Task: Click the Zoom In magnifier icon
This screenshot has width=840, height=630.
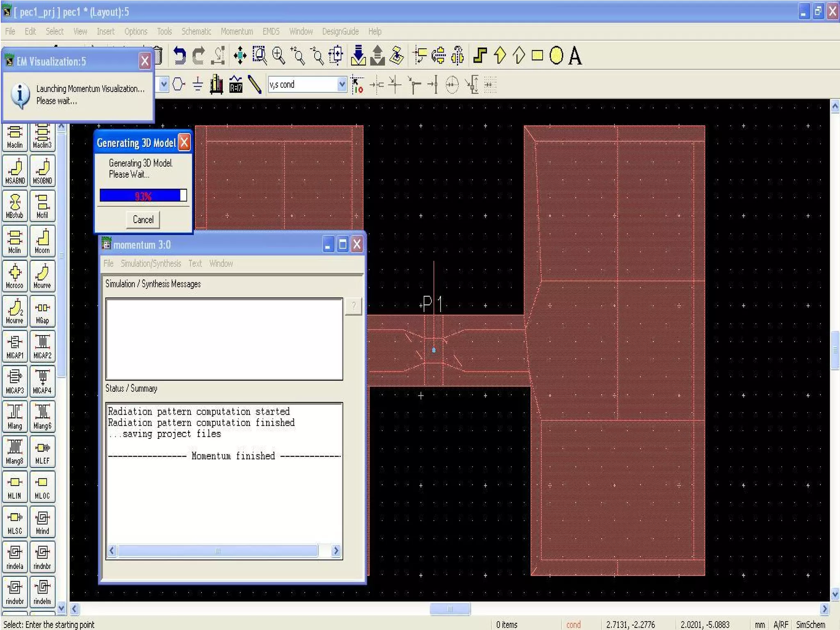Action: [x=279, y=55]
